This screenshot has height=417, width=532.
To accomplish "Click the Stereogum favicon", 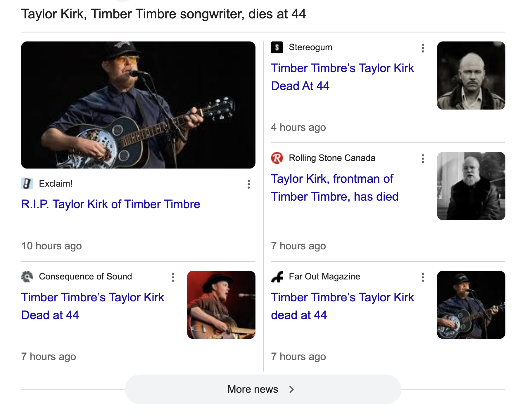I will pos(277,47).
